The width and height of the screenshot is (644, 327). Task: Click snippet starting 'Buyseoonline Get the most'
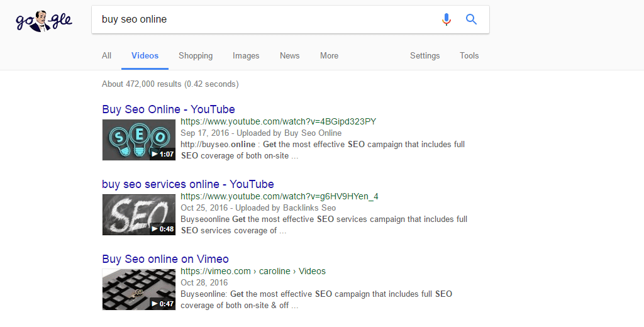pyautogui.click(x=324, y=224)
